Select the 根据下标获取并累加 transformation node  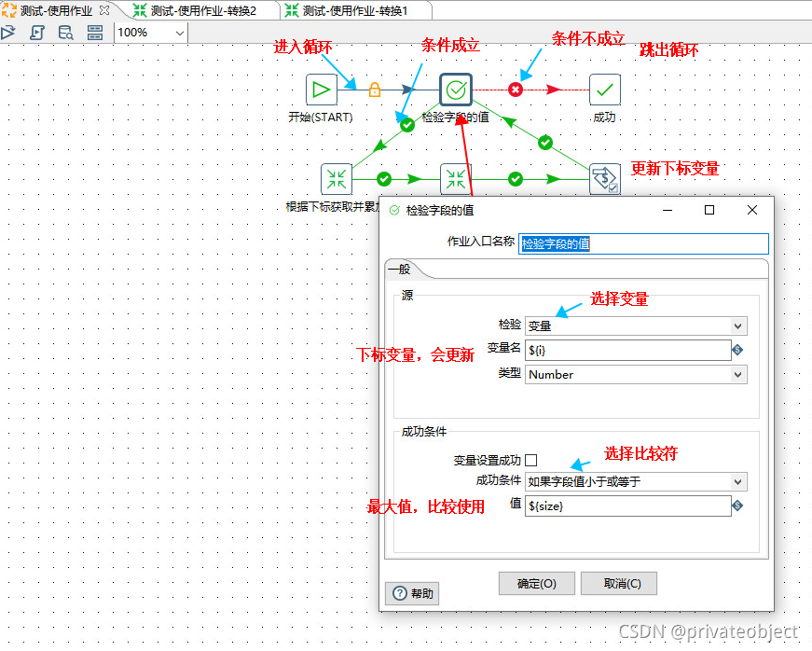[x=337, y=179]
